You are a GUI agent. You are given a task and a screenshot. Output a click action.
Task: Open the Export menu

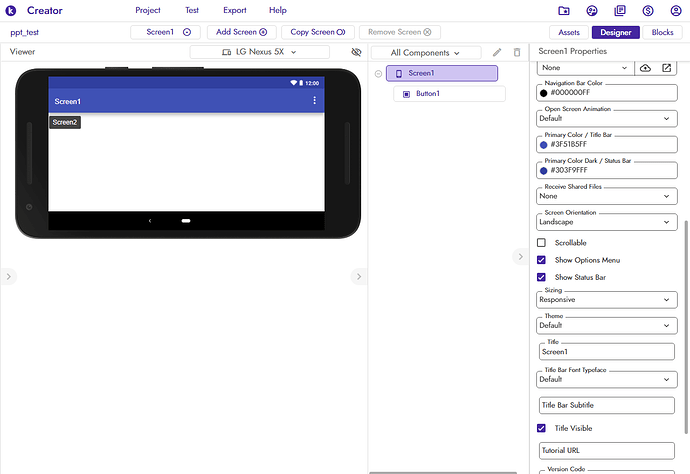pyautogui.click(x=235, y=10)
